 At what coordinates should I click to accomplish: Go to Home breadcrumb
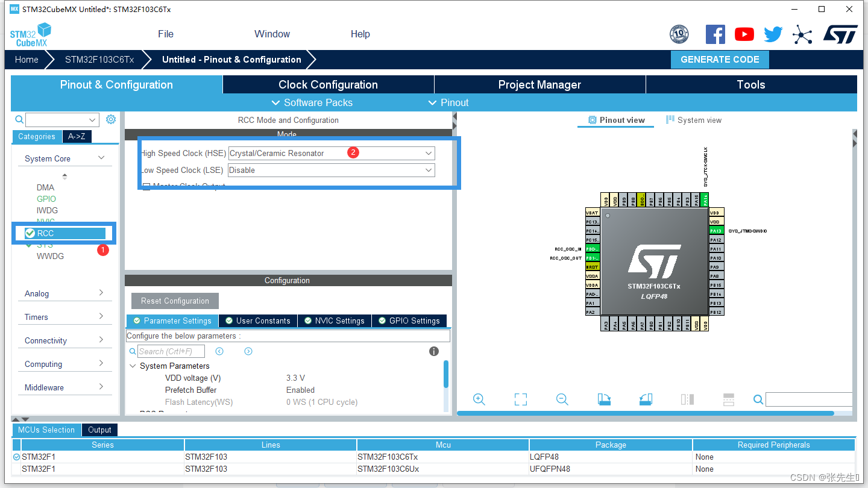pos(27,59)
